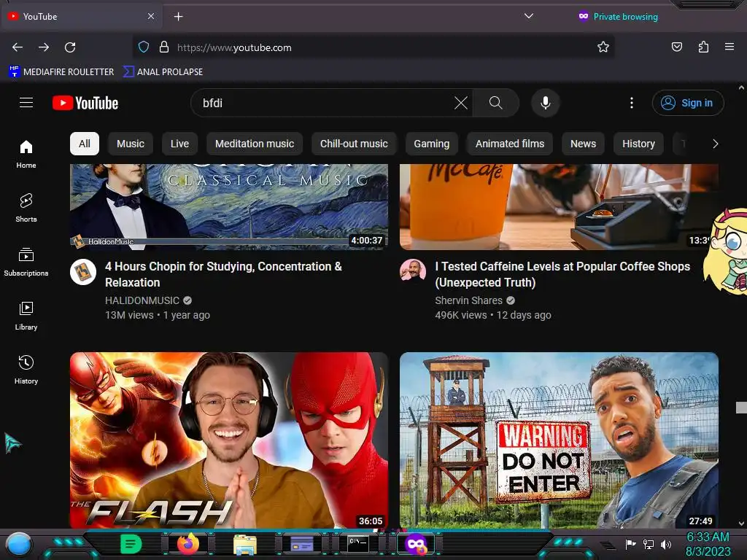Open a new tab with plus button
Viewport: 747px width, 560px height.
click(178, 17)
